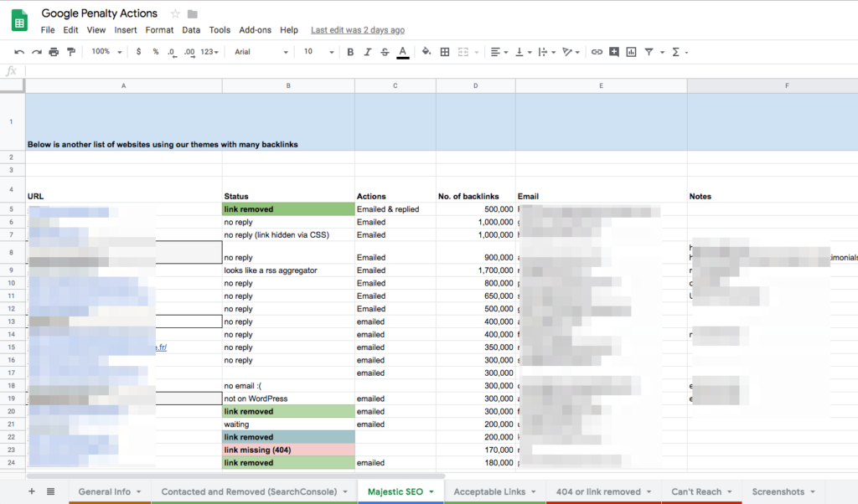Open the 'Last edit was 2 days ago' link

[358, 30]
